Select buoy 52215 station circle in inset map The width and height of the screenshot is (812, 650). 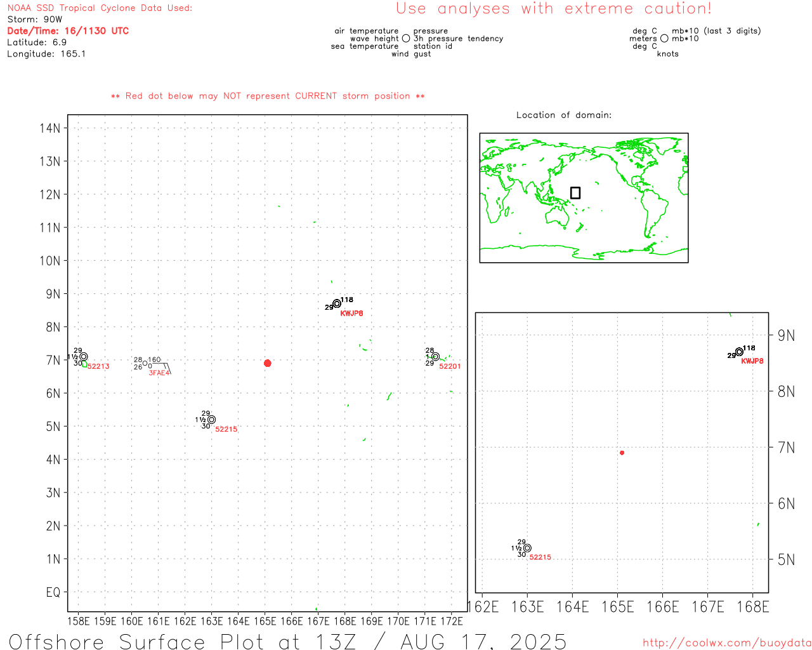pyautogui.click(x=528, y=548)
